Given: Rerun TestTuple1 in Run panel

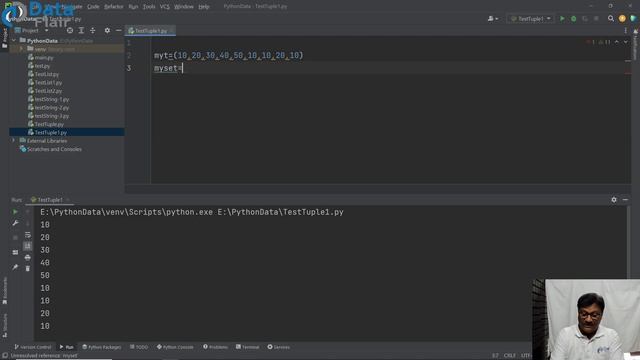Looking at the screenshot, I should coord(15,212).
